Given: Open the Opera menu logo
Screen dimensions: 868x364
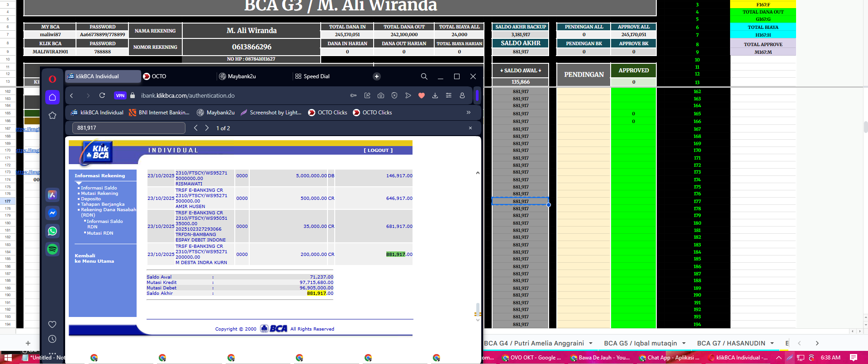Looking at the screenshot, I should 52,79.
